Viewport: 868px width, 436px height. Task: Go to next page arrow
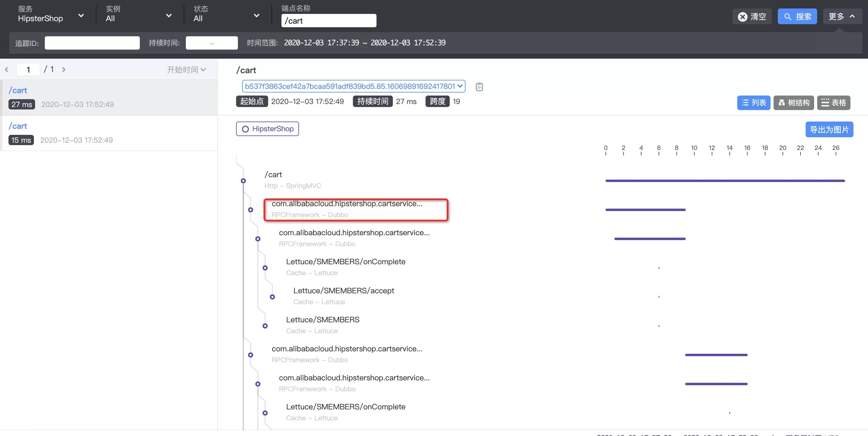64,70
